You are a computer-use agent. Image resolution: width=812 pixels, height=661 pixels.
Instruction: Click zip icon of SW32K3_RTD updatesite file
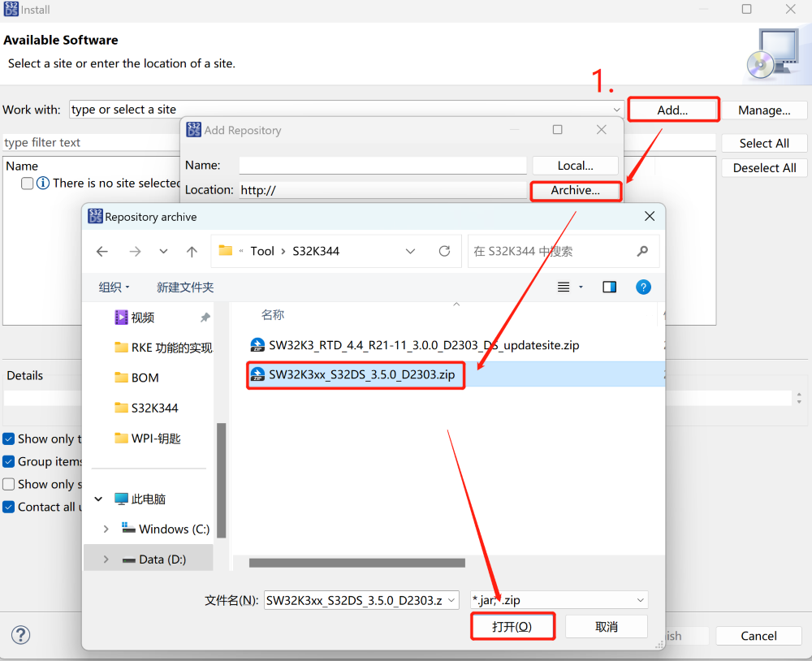pyautogui.click(x=257, y=345)
